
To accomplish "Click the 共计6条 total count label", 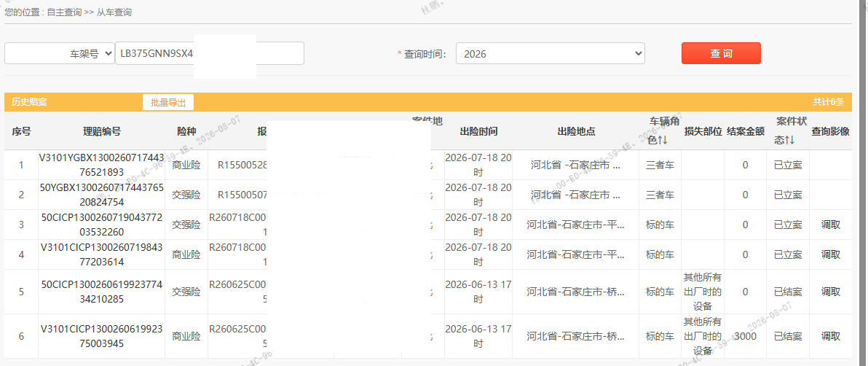I will tap(828, 102).
